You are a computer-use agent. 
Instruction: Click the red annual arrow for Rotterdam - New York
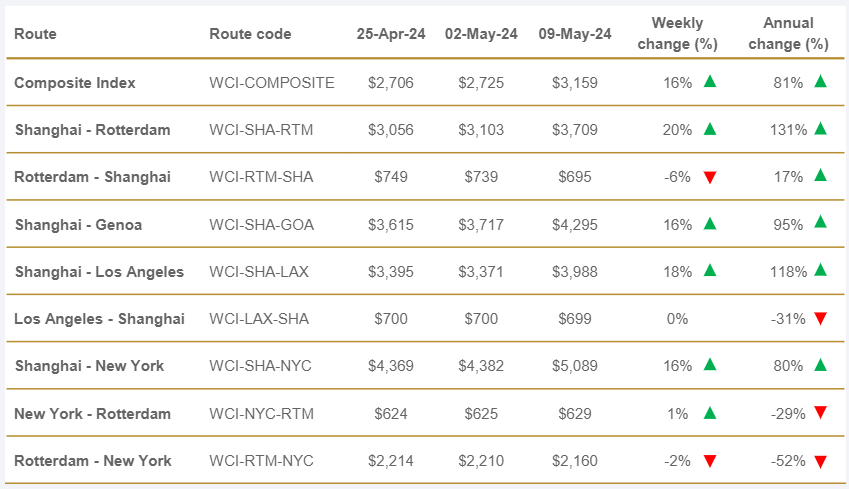click(x=820, y=461)
